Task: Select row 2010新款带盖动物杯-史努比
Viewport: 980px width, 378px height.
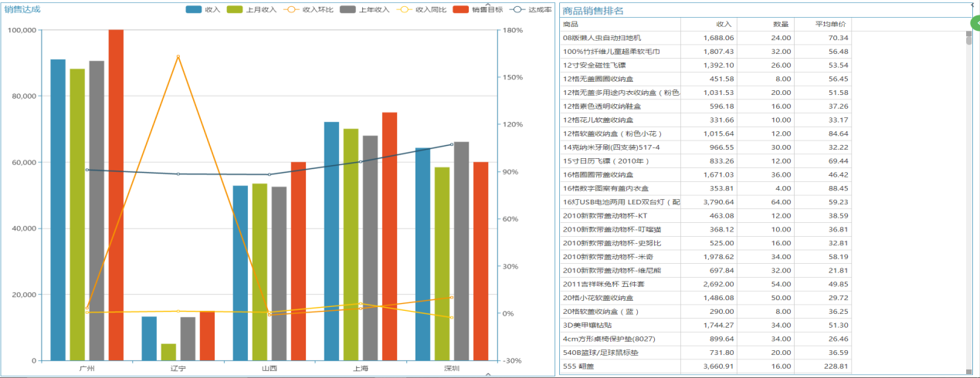Action: tap(706, 243)
